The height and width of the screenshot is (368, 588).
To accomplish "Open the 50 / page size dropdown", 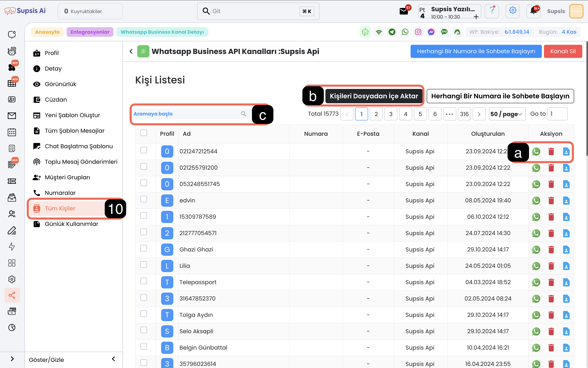I will 507,114.
